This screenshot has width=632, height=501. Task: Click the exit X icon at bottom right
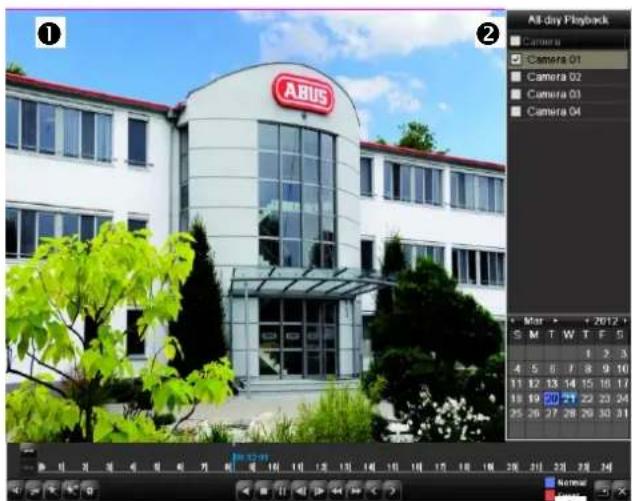[619, 489]
